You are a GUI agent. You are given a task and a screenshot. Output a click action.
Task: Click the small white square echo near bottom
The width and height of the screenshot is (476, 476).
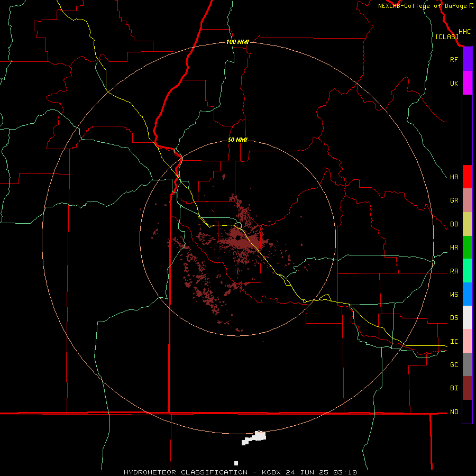[x=236, y=463]
